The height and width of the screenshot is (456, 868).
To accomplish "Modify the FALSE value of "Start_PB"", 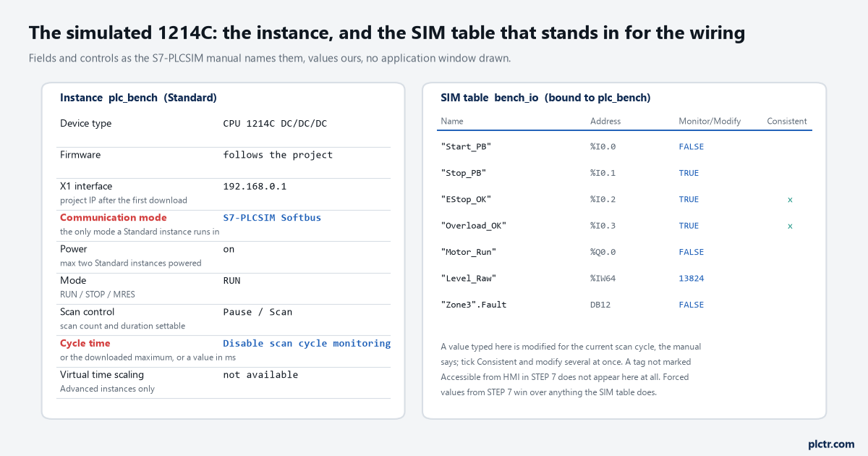I will coord(692,146).
